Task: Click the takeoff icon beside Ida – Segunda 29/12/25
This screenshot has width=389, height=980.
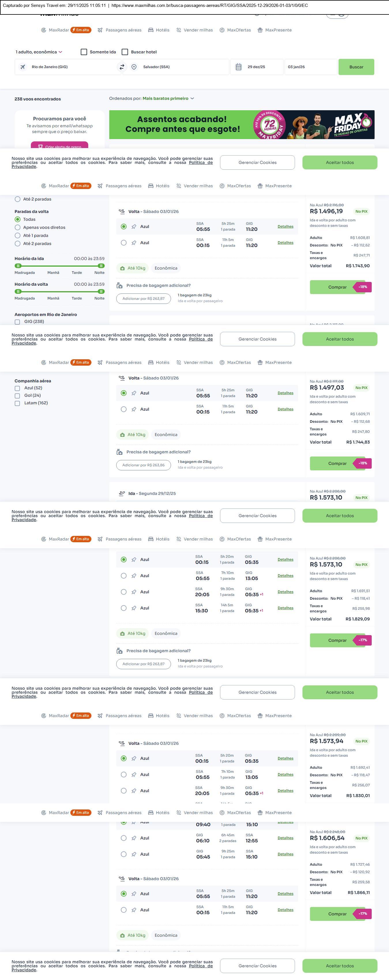Action: tap(122, 493)
